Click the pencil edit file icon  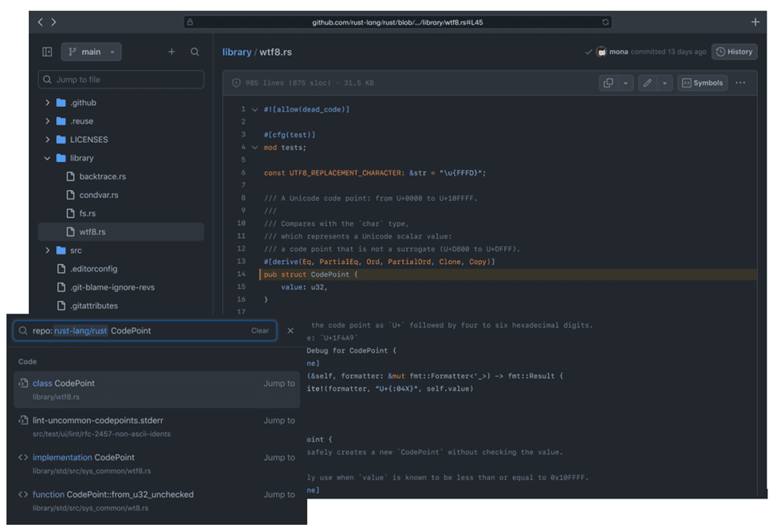tap(648, 83)
